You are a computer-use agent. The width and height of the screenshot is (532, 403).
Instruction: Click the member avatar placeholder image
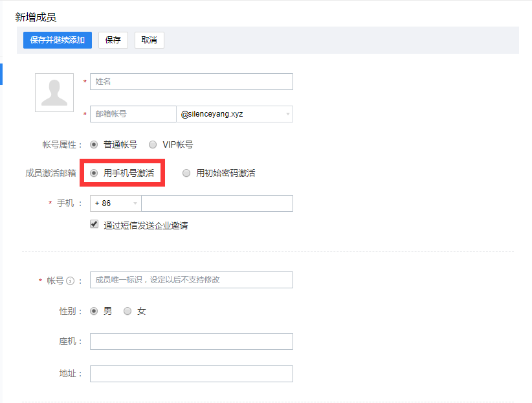coord(54,93)
